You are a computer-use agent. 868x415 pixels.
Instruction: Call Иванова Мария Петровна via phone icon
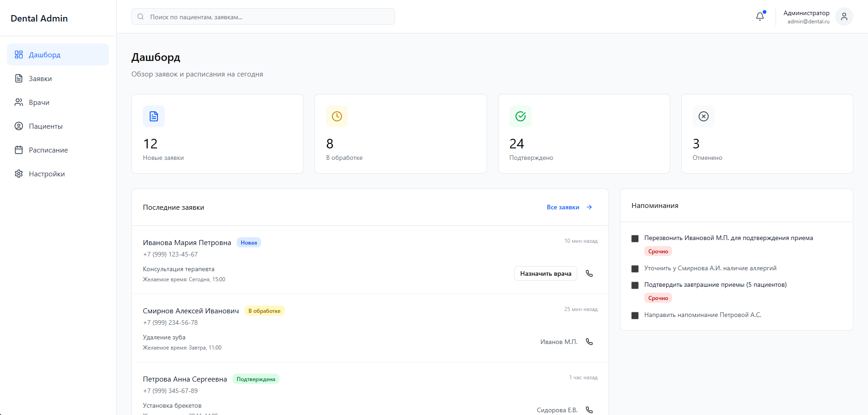pyautogui.click(x=589, y=273)
